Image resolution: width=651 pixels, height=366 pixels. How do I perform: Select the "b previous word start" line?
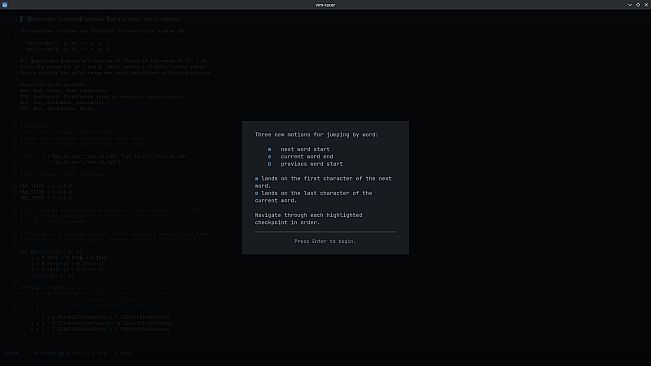click(305, 164)
